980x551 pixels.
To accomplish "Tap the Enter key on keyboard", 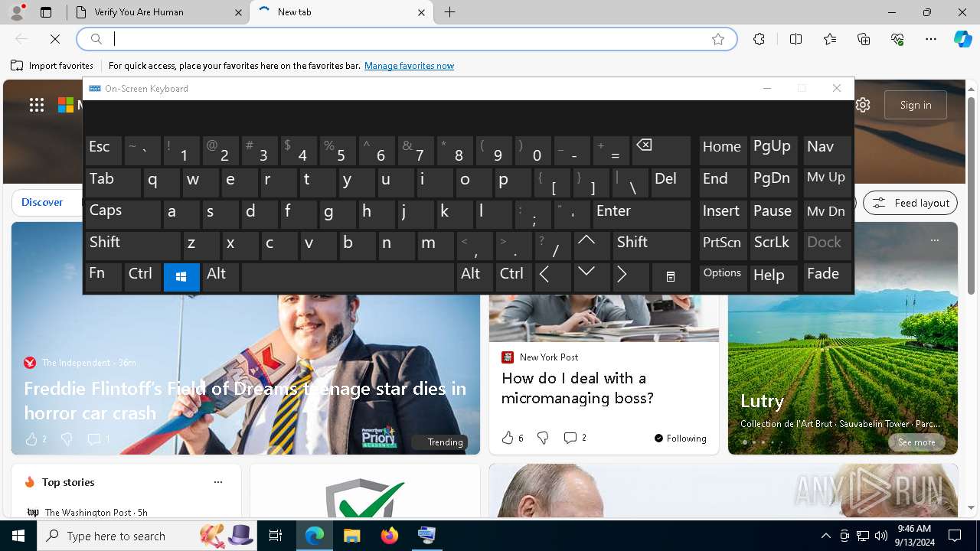I will point(642,214).
